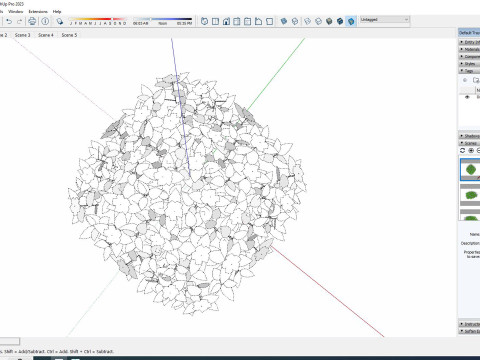480x360 pixels.
Task: Click the Print icon
Action: pyautogui.click(x=32, y=21)
